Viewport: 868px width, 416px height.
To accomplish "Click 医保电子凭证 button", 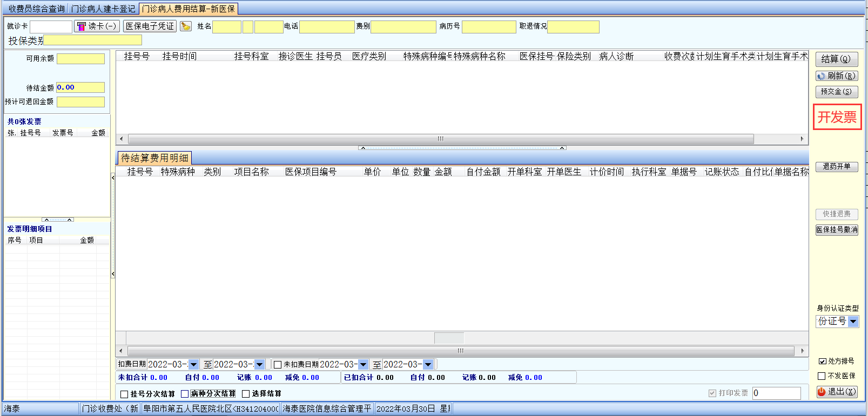I will click(150, 26).
